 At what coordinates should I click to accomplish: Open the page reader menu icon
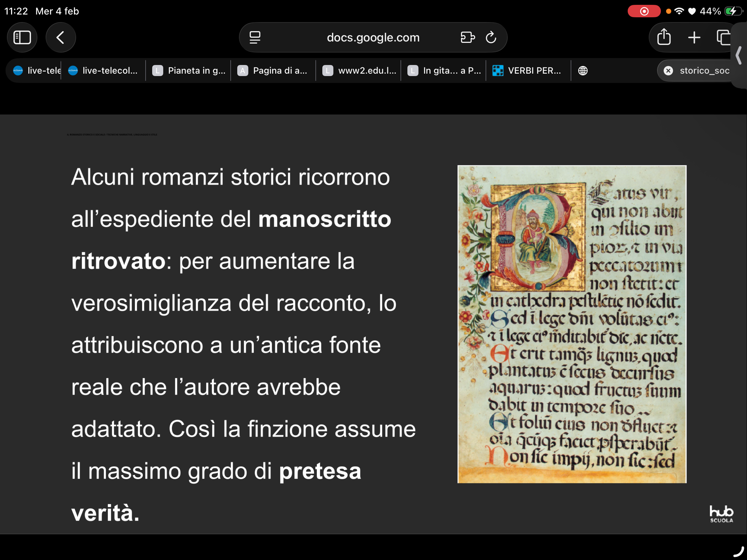(x=255, y=37)
